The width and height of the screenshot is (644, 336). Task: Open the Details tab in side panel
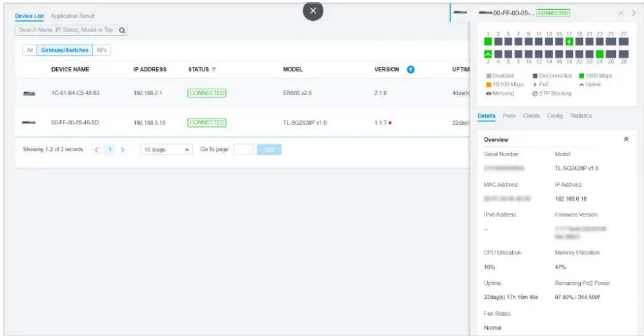[486, 116]
